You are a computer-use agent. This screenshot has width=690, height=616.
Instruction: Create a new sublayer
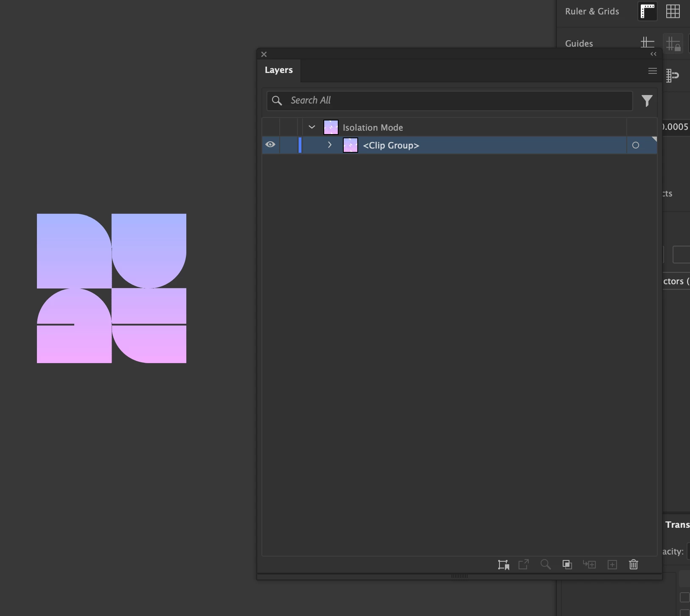(589, 564)
